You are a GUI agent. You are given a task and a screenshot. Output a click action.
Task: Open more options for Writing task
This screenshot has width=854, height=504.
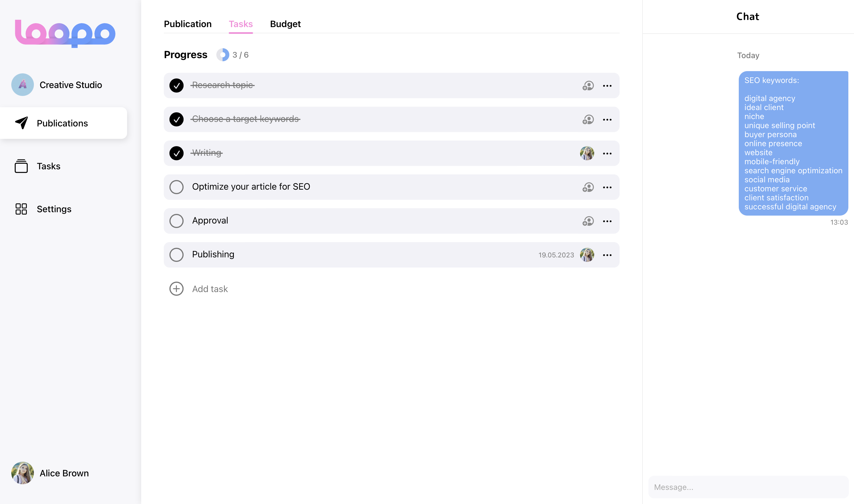[607, 154]
